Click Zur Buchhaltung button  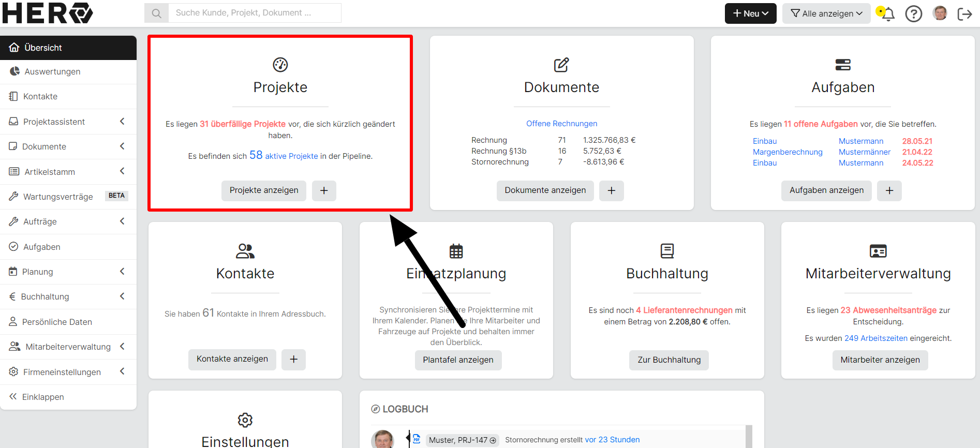669,360
